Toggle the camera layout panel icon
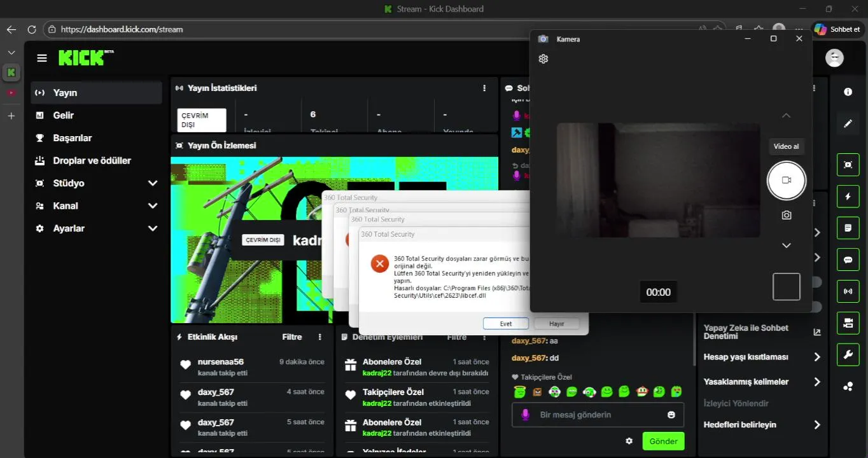Viewport: 868px width, 458px height. (x=848, y=323)
